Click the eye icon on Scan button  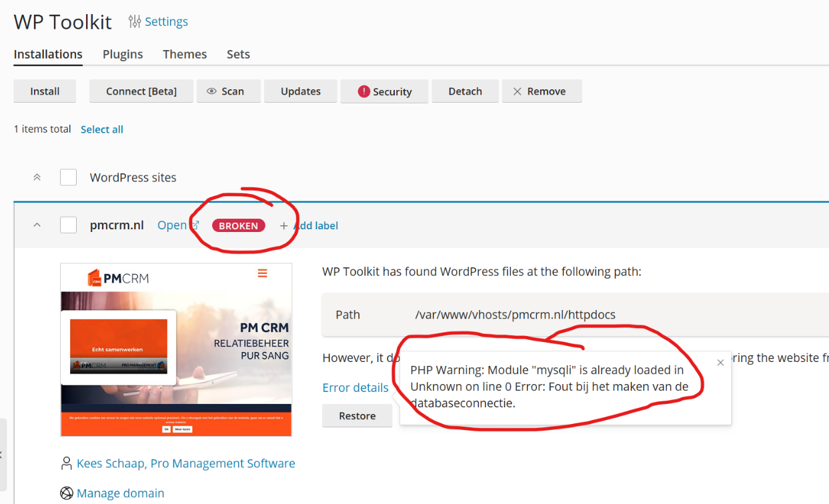tap(212, 91)
